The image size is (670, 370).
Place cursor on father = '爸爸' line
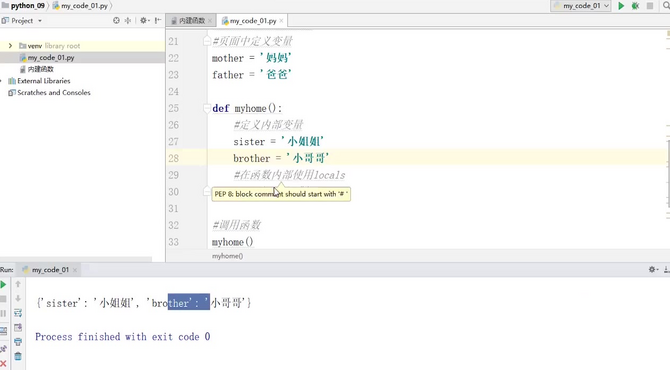(252, 75)
